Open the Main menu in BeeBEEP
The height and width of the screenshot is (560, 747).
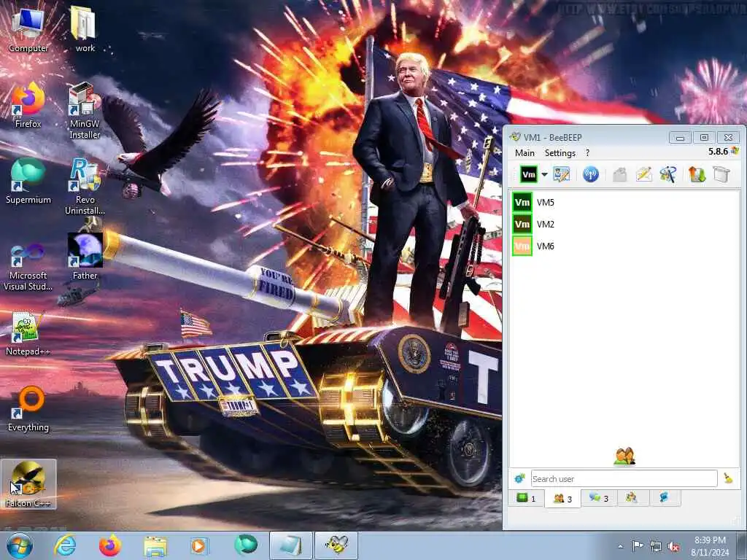(525, 153)
